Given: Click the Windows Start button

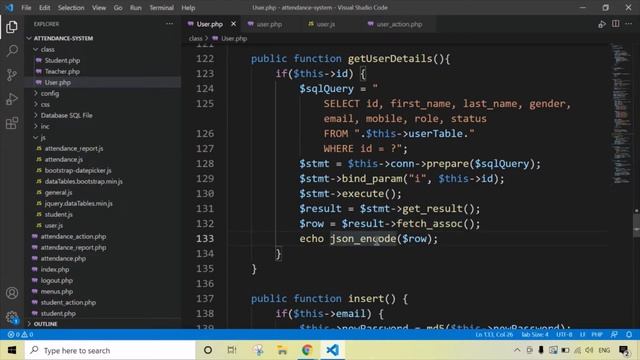Looking at the screenshot, I should tap(12, 350).
